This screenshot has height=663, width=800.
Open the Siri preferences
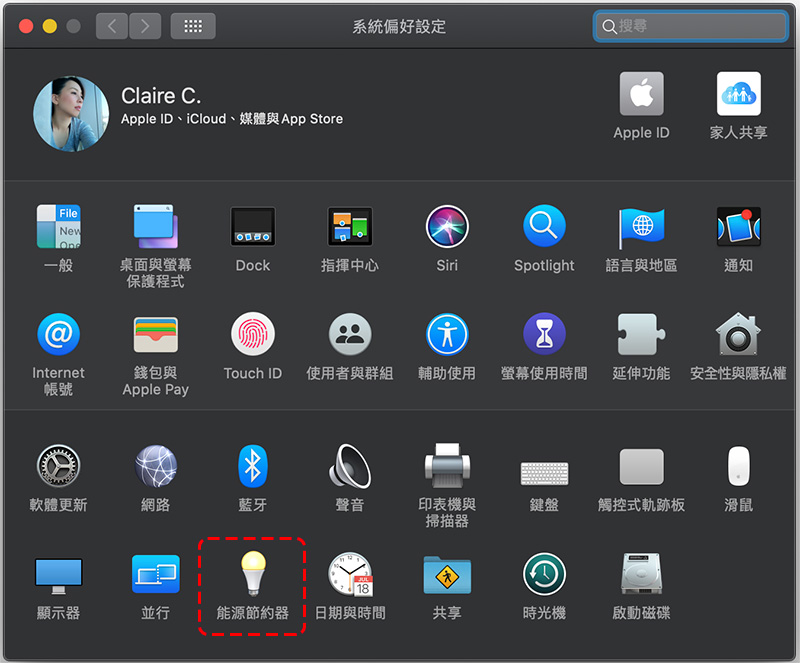click(447, 227)
